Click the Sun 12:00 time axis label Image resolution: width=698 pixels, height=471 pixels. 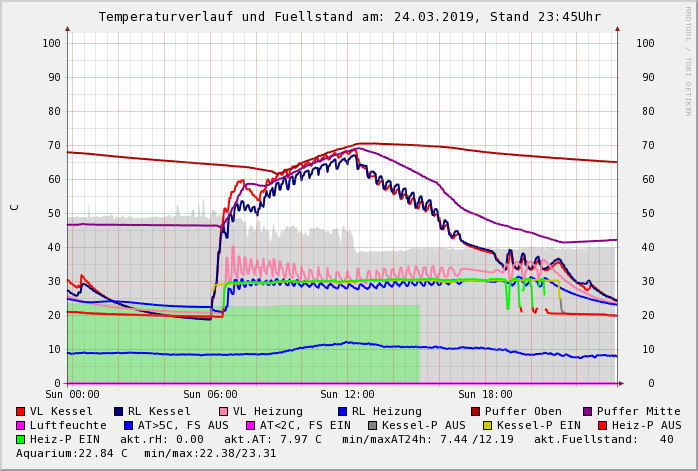click(347, 394)
